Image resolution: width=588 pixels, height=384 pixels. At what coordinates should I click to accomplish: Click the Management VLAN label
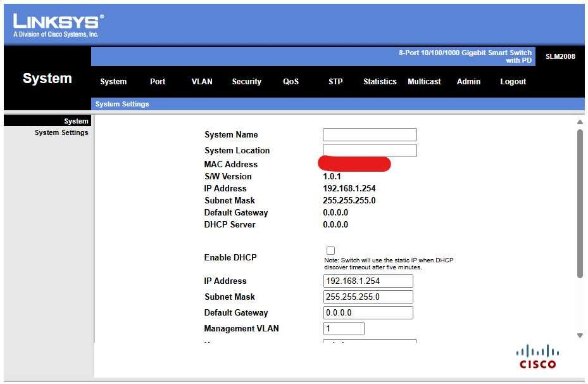coord(242,328)
